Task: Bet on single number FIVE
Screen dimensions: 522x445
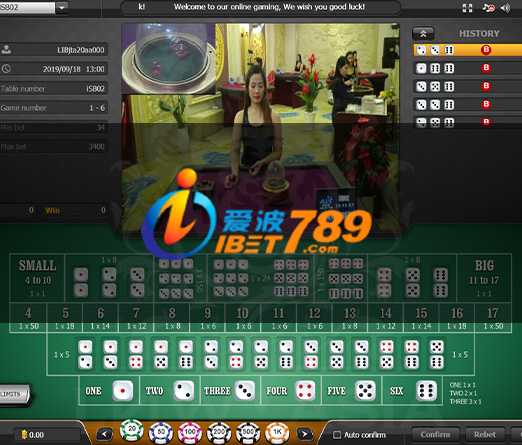Action: (352, 390)
